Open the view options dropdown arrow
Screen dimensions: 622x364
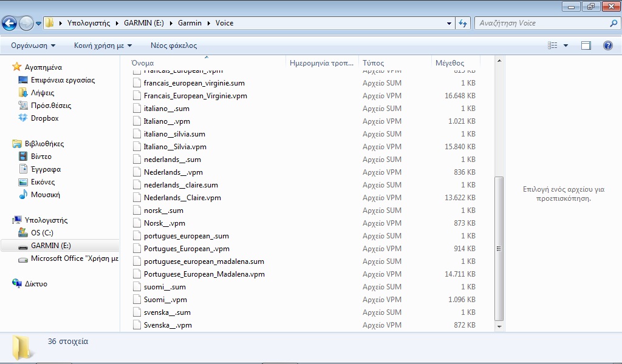point(566,45)
